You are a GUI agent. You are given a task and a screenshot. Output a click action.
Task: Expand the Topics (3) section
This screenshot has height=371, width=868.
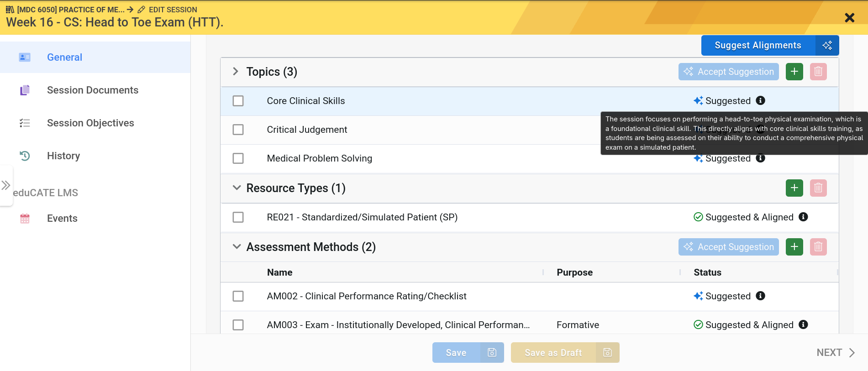236,72
